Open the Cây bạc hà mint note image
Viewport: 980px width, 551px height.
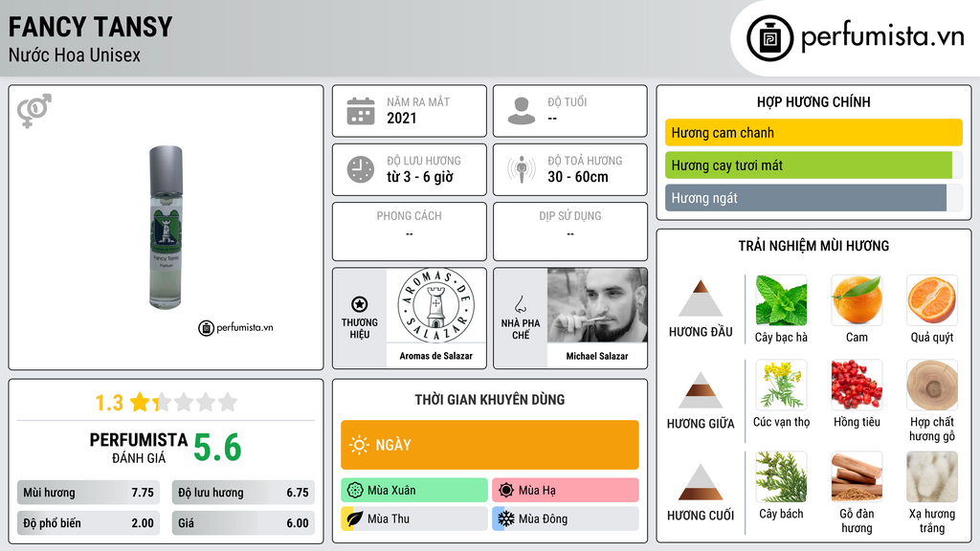tap(781, 300)
